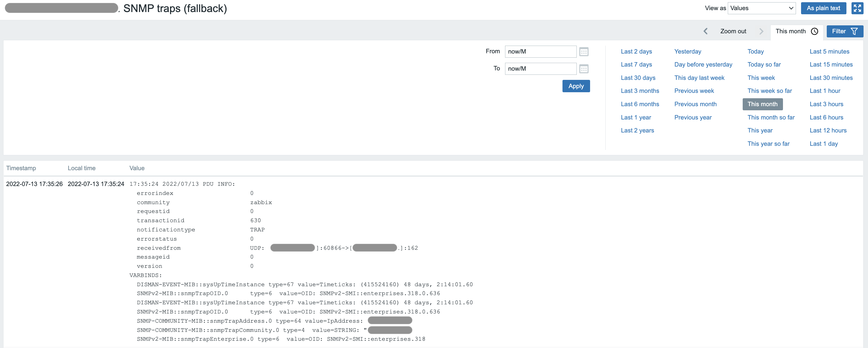Screen dimensions: 868x348
Task: Open the To date calendar picker
Action: point(584,69)
